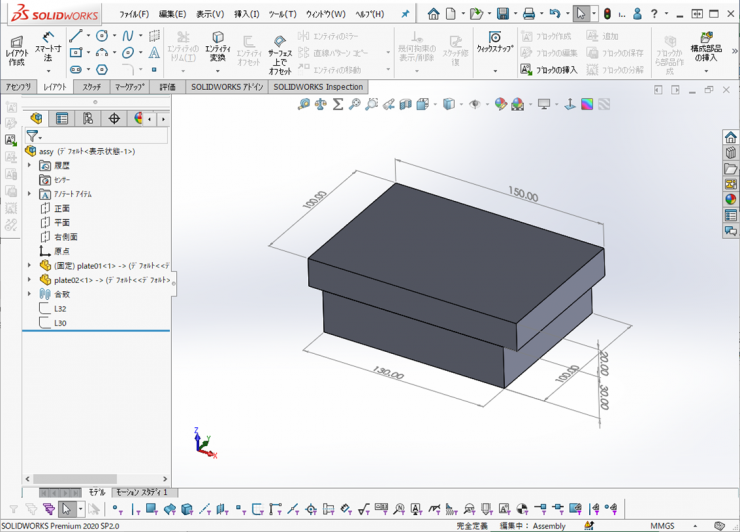Expand the 履歴 (History) folder
740x532 pixels.
pyautogui.click(x=30, y=165)
